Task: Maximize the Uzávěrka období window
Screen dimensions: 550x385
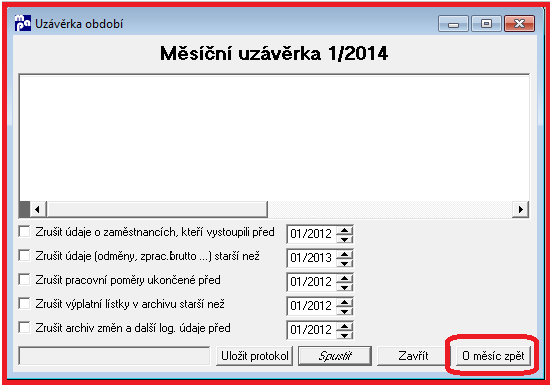Action: (x=486, y=24)
